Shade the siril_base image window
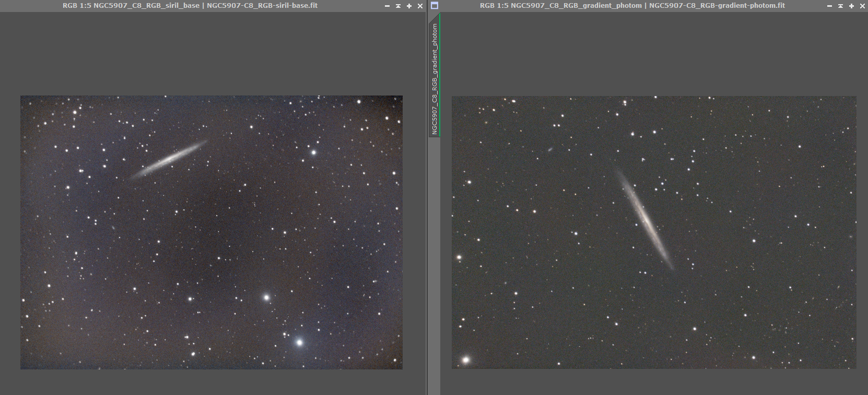This screenshot has height=395, width=868. tap(398, 6)
